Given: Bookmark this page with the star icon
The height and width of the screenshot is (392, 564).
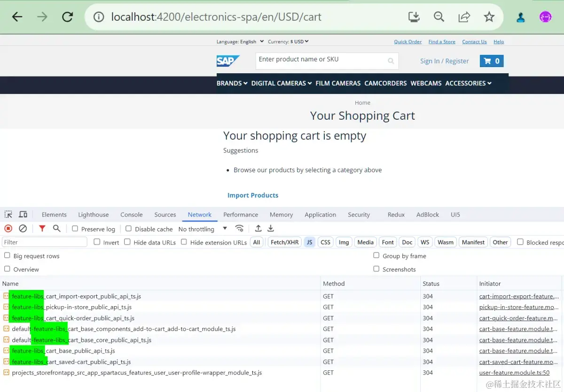Looking at the screenshot, I should click(489, 17).
